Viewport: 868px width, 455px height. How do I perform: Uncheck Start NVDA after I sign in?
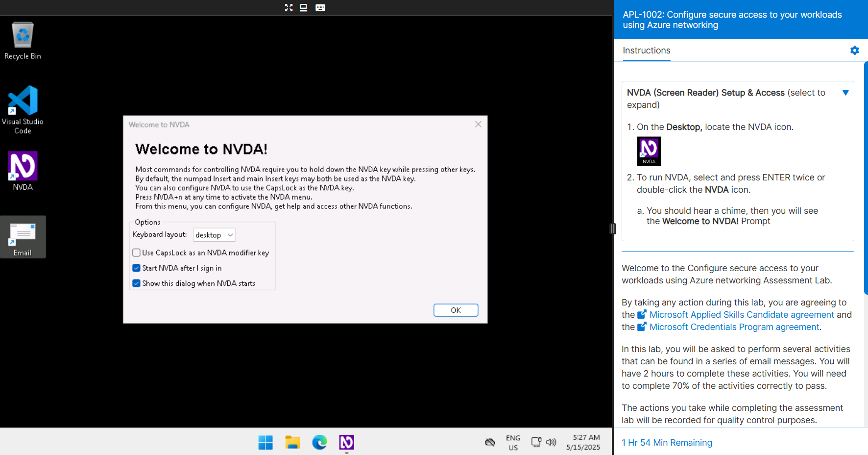coord(136,268)
